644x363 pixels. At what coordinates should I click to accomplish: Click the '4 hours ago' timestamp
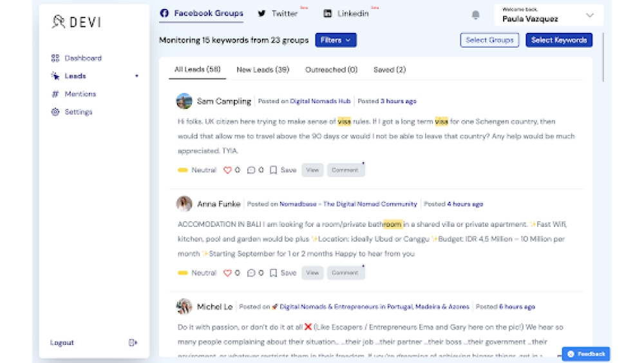[x=465, y=204]
